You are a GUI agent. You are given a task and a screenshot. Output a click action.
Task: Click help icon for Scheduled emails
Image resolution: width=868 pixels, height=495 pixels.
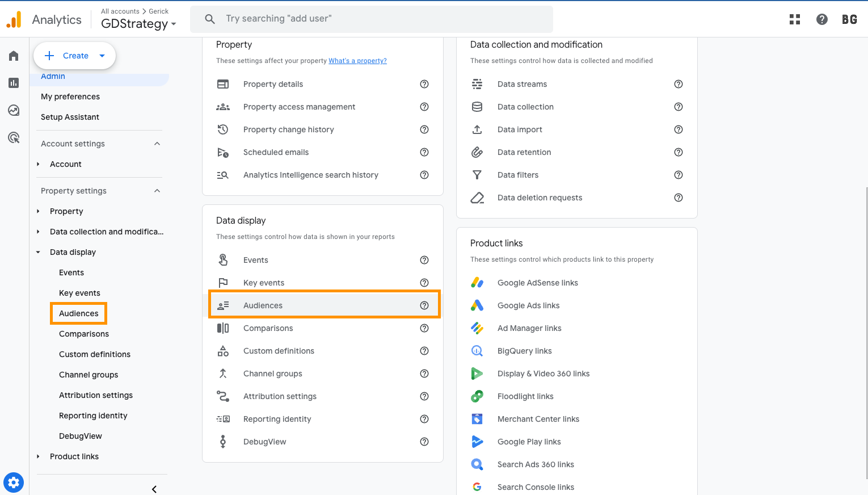[x=424, y=152]
